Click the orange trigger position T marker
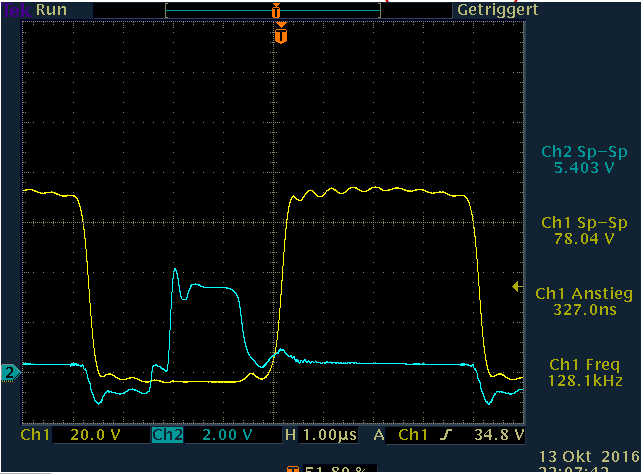The image size is (642, 474). (x=281, y=36)
